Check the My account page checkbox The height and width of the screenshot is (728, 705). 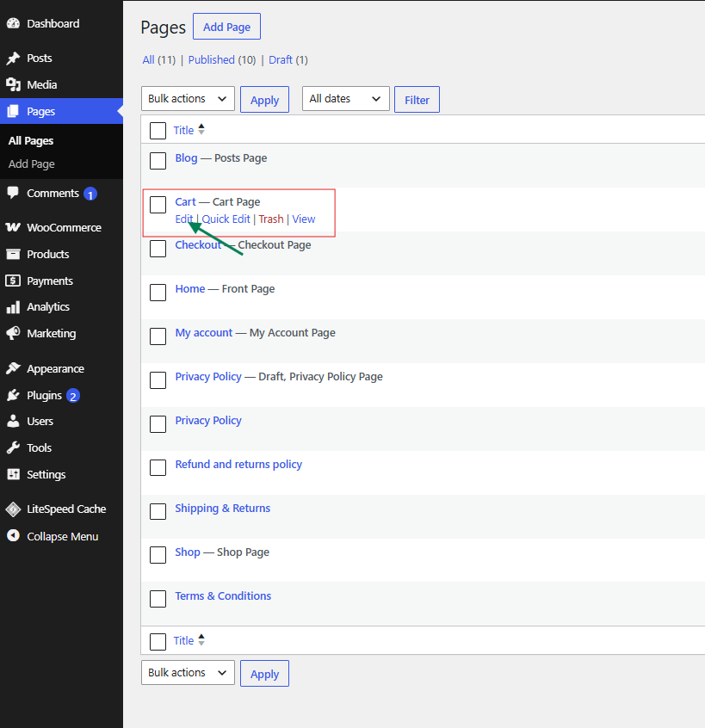click(x=158, y=336)
